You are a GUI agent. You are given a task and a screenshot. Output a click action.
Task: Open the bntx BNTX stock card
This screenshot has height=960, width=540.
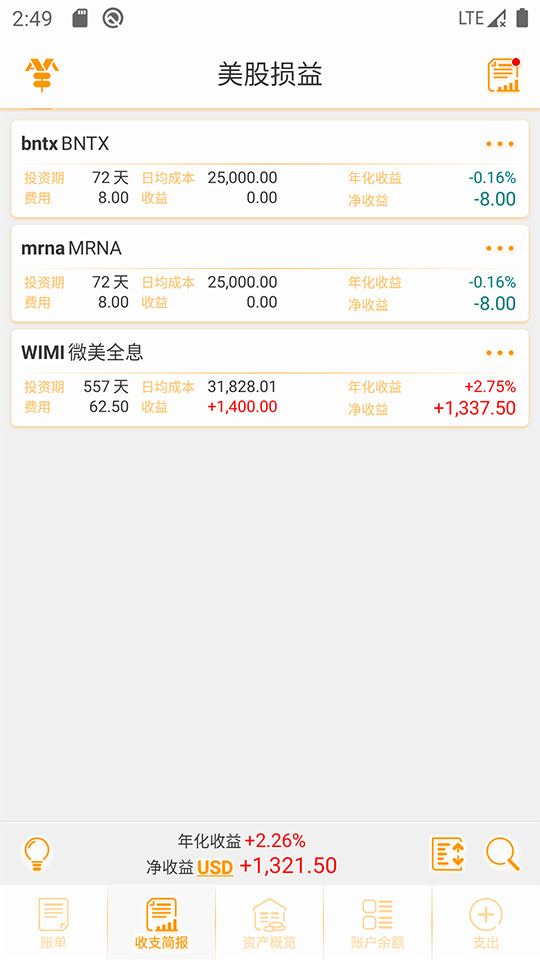point(269,169)
